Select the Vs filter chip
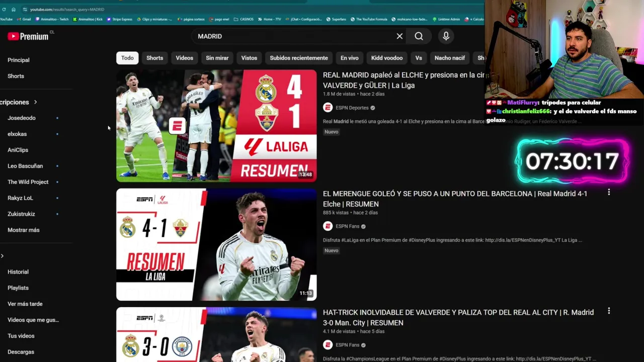The image size is (644, 362). [x=419, y=58]
